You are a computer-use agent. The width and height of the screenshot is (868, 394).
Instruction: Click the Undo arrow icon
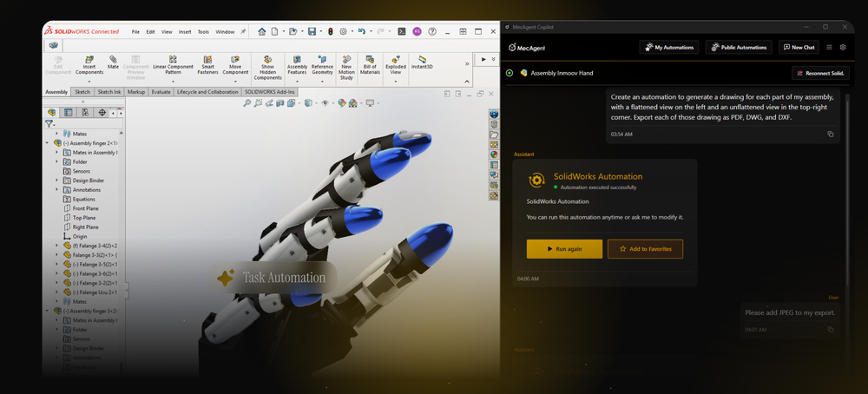(361, 31)
